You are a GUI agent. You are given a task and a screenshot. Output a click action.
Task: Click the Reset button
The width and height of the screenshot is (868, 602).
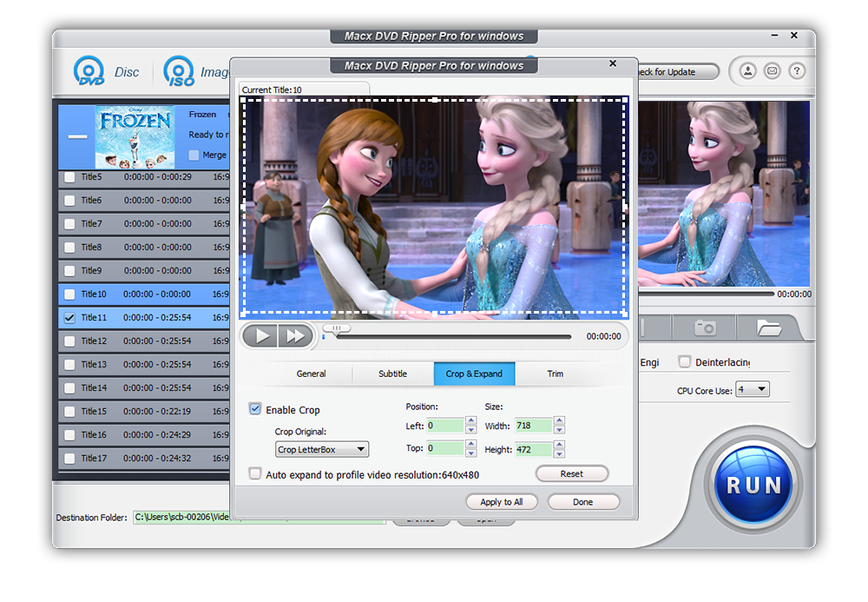click(x=572, y=473)
